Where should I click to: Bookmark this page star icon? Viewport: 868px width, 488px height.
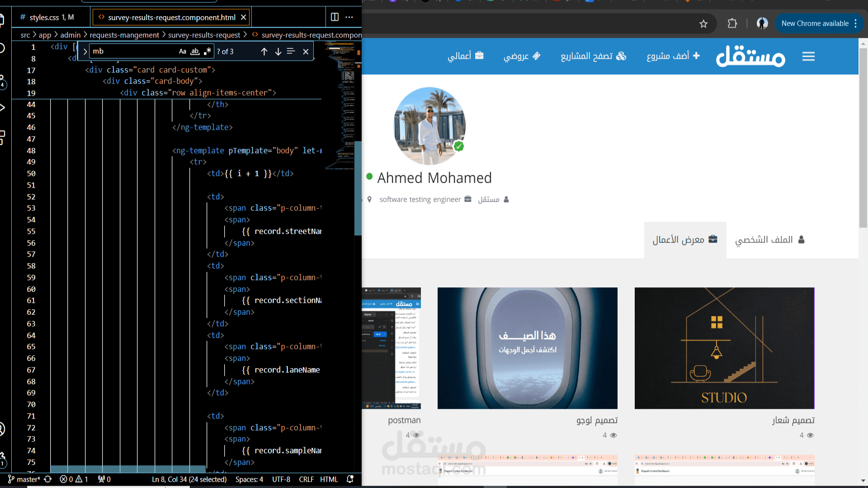pos(703,23)
